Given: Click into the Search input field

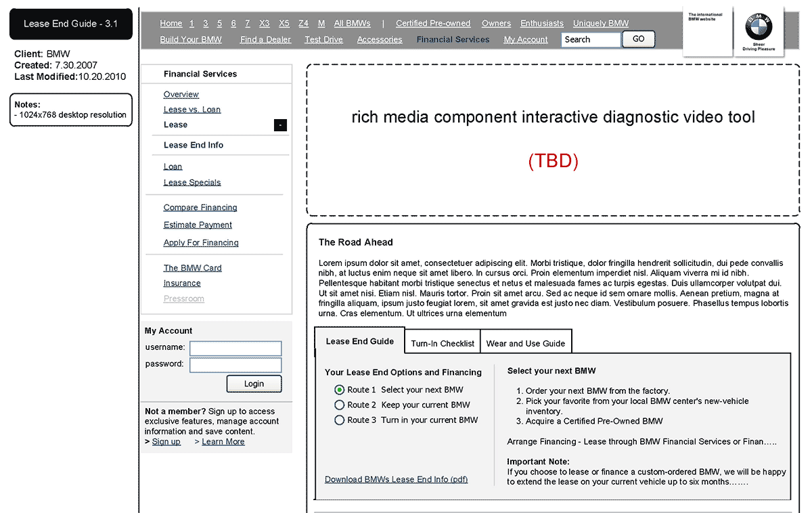Looking at the screenshot, I should point(590,39).
